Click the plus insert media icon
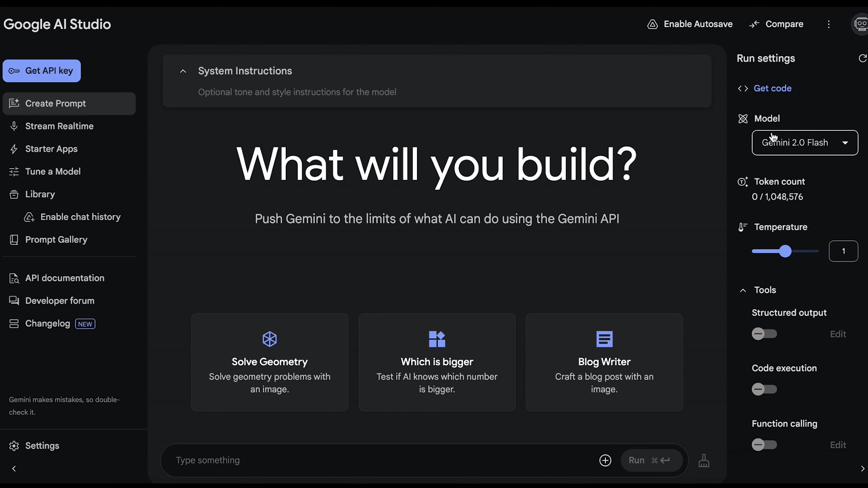The height and width of the screenshot is (488, 868). pos(605,460)
